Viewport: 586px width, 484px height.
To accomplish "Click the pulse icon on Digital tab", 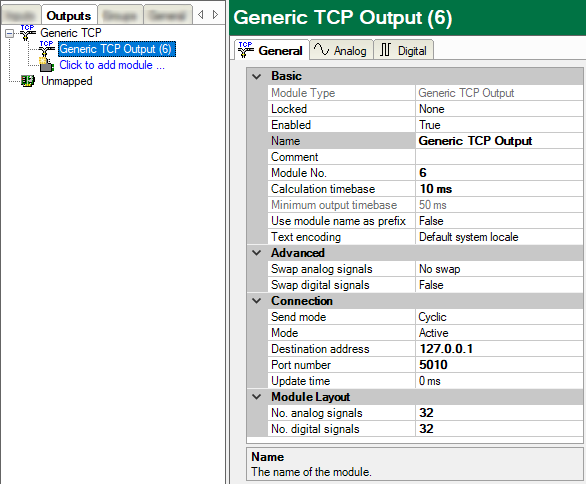I will 385,50.
